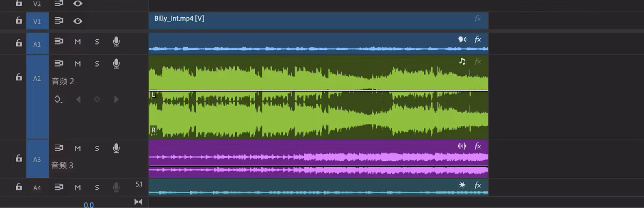Open fx badge on A4 audio clip
The width and height of the screenshot is (644, 208).
[478, 185]
